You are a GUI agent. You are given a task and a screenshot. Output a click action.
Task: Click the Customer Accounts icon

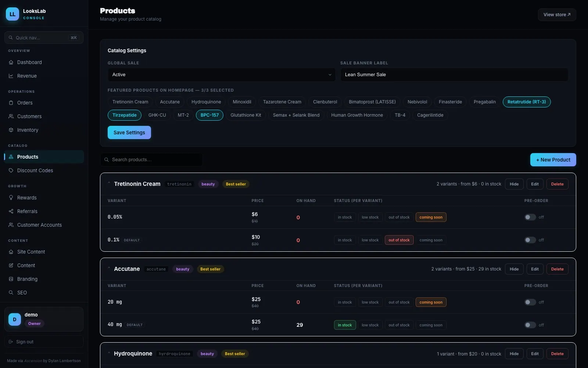pyautogui.click(x=11, y=225)
